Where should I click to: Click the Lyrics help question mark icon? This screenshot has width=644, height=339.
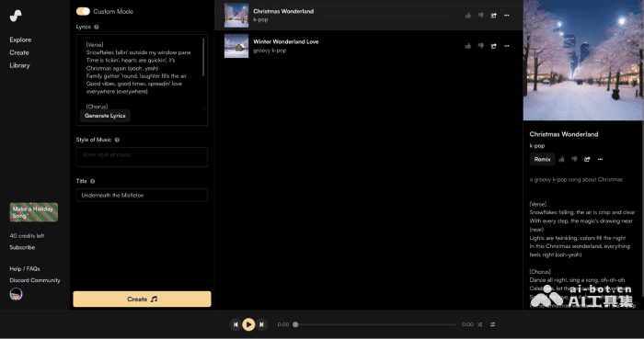[x=97, y=27]
